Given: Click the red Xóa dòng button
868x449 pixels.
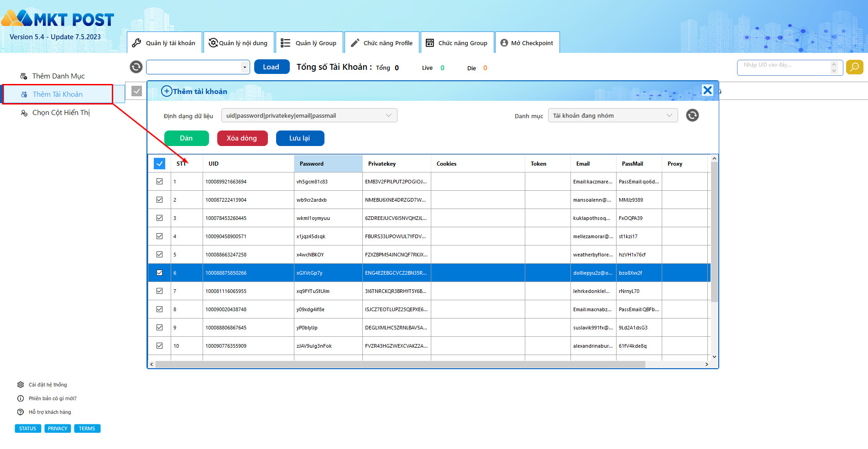Looking at the screenshot, I should (242, 138).
